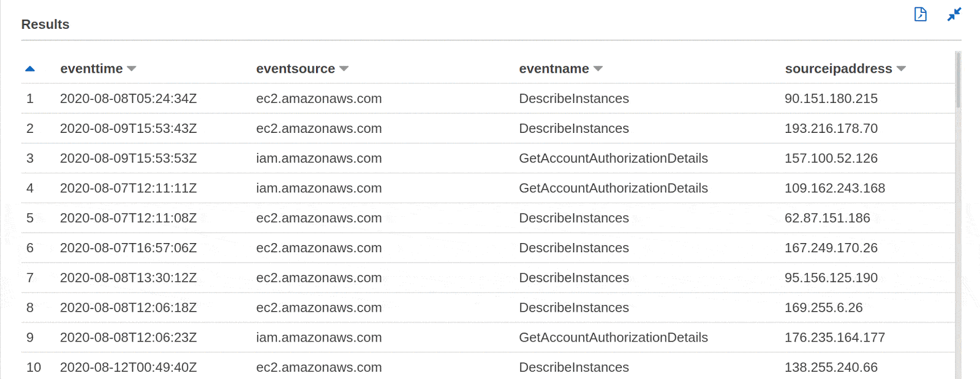The image size is (980, 379).
Task: Click source IP 169.255.6.26
Action: coord(824,308)
